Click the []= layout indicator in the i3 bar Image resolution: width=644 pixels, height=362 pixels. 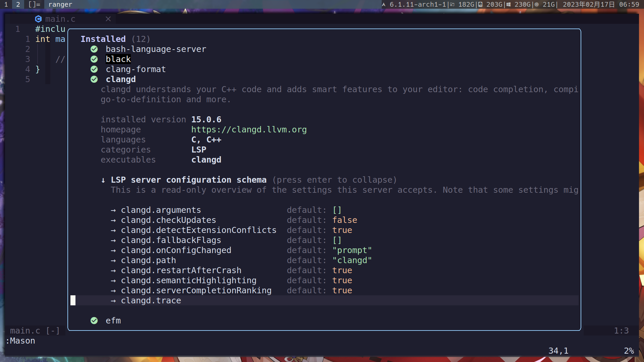point(34,4)
